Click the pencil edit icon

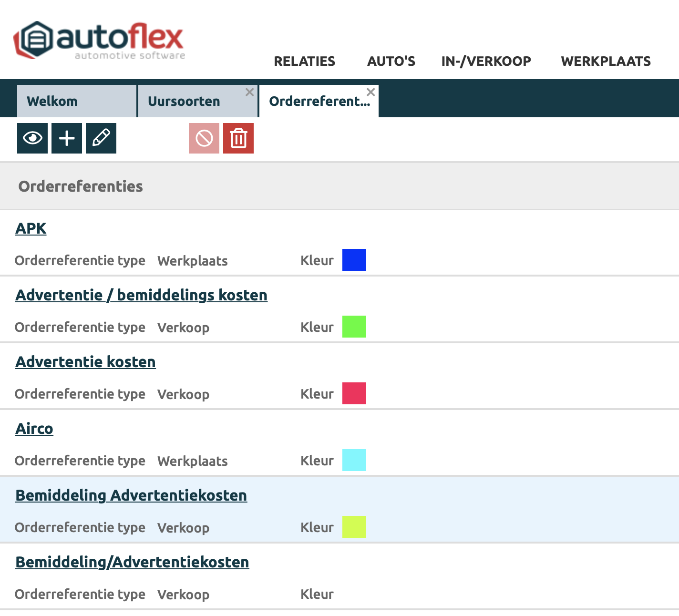click(x=101, y=138)
